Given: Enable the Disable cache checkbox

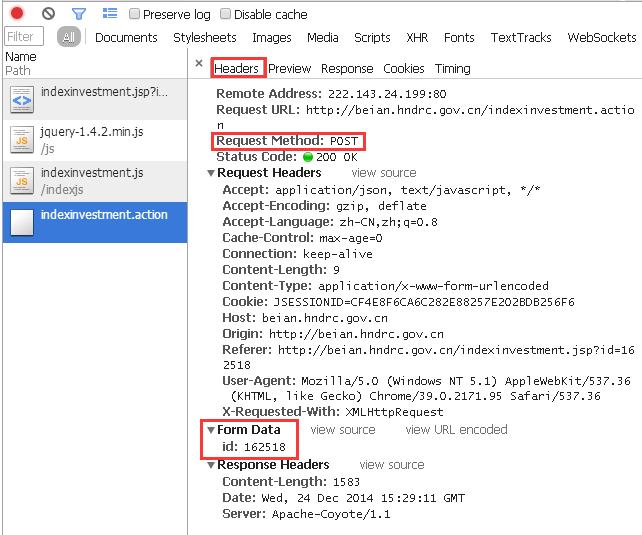Looking at the screenshot, I should (x=226, y=15).
